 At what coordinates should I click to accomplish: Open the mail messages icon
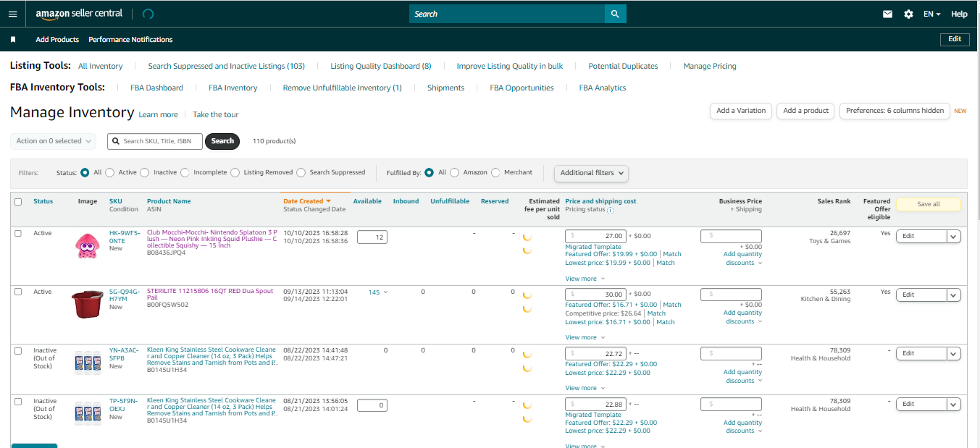887,14
